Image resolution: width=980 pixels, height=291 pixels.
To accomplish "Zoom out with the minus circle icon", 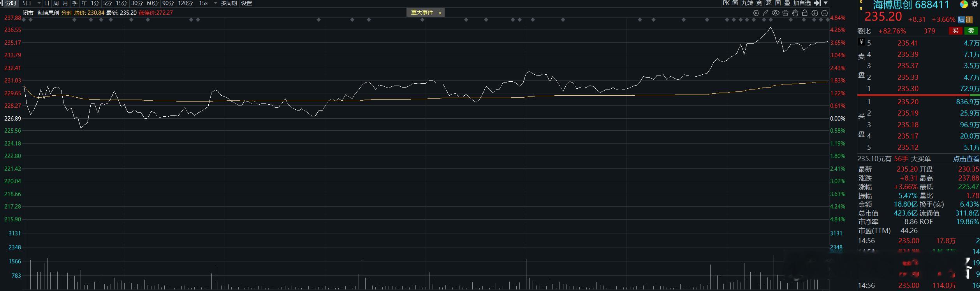I will pos(824,13).
